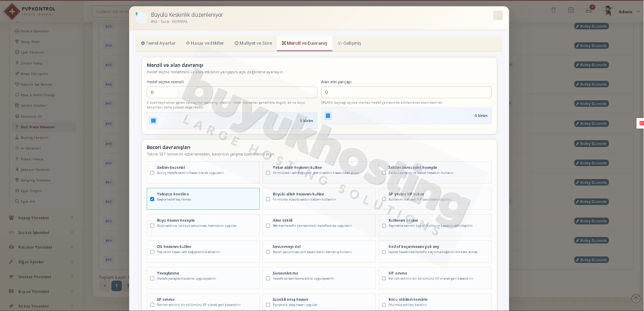Switch to Hasar ve Etkiler tab
This screenshot has height=311, width=644.
point(205,43)
